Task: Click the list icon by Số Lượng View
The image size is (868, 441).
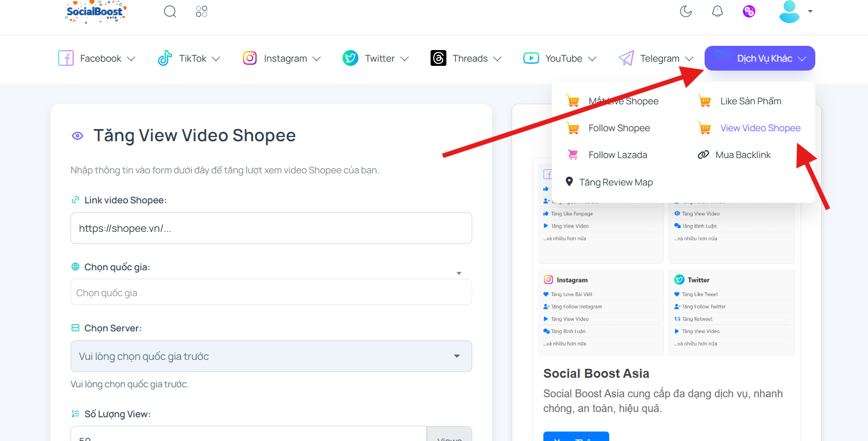Action: click(x=75, y=414)
